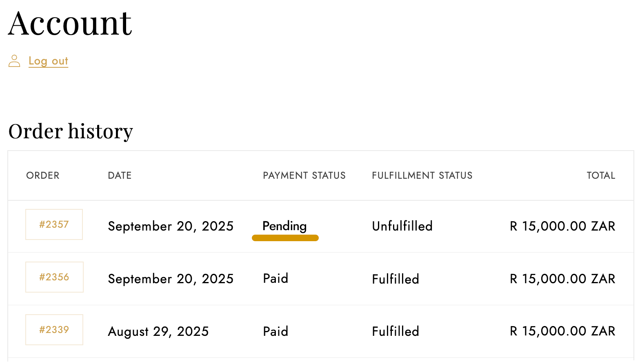
Task: Click the DATE column header
Action: coord(120,175)
